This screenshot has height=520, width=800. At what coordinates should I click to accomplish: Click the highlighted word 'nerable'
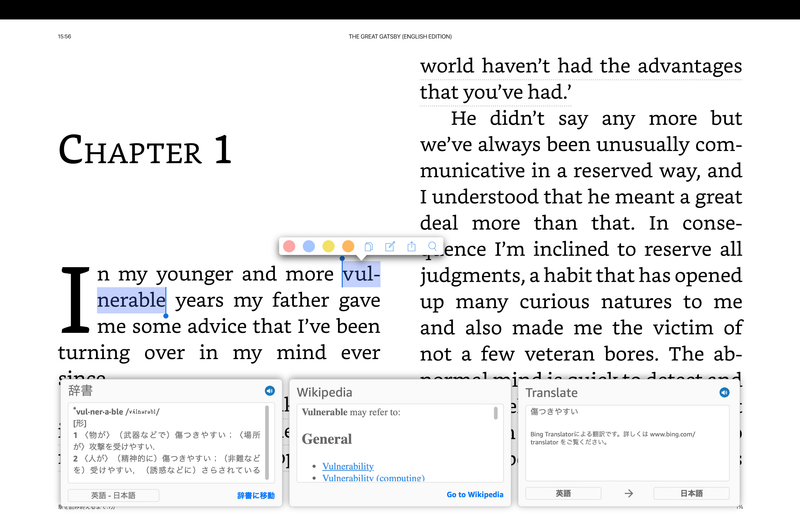pos(132,300)
